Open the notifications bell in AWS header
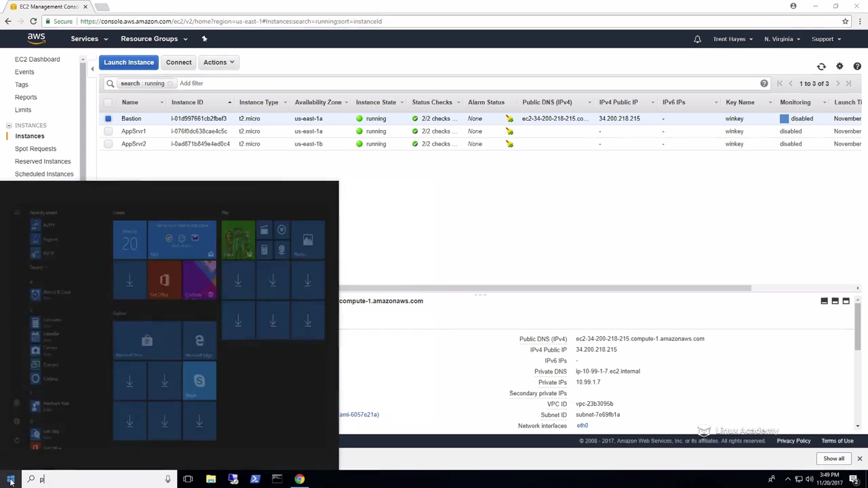Image resolution: width=868 pixels, height=488 pixels. click(x=697, y=39)
